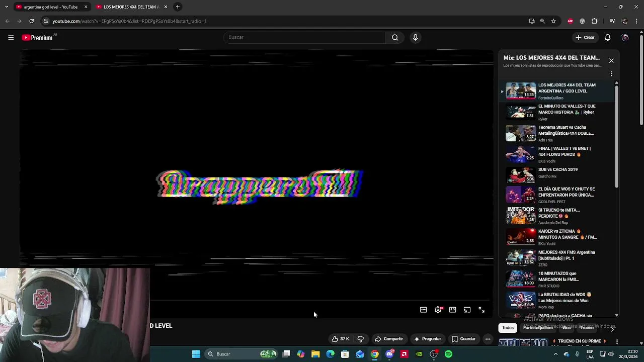Save video with Guardar button

[x=463, y=339]
